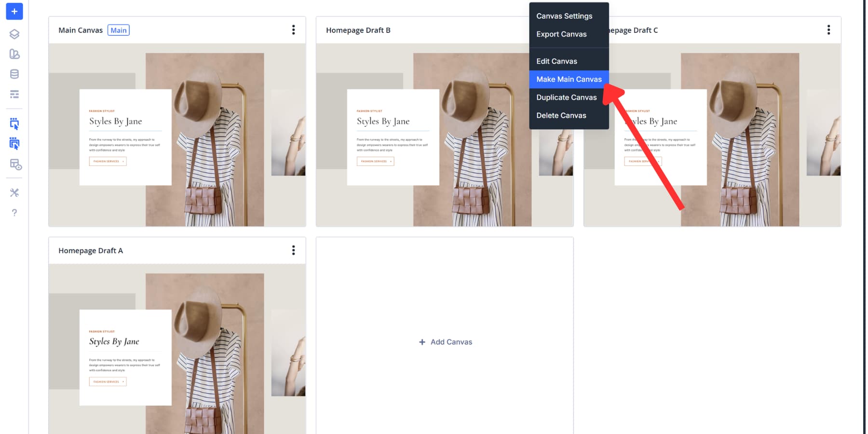
Task: Select the color swatches sidebar icon
Action: point(14,54)
